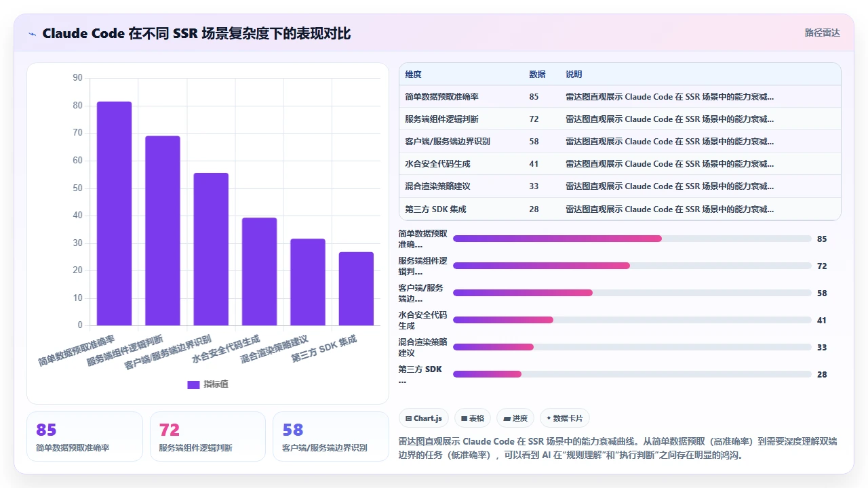The width and height of the screenshot is (868, 488).
Task: Click the 水合安全代码生成 bar in the chart
Action: tap(260, 272)
